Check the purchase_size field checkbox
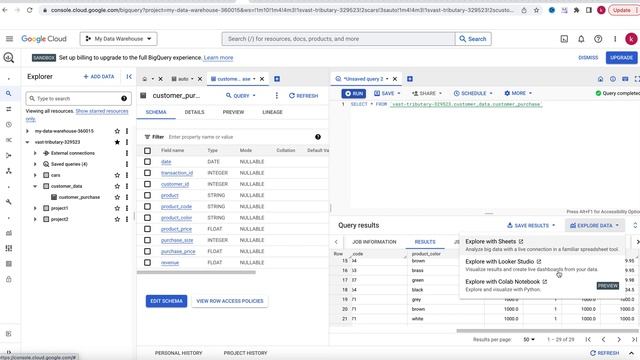640x360 pixels. (147, 240)
